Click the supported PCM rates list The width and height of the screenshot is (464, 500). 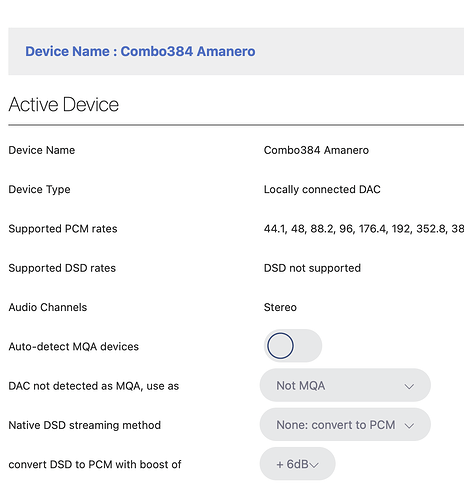(x=364, y=229)
